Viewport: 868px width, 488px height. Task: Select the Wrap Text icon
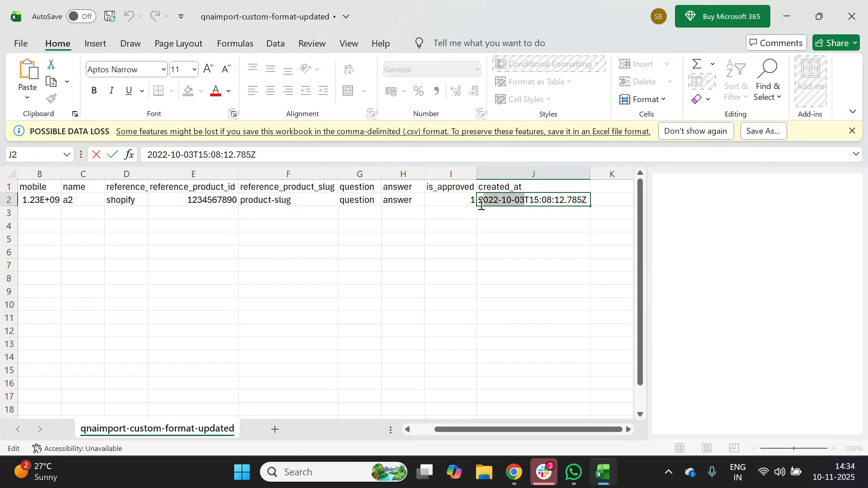pyautogui.click(x=349, y=69)
